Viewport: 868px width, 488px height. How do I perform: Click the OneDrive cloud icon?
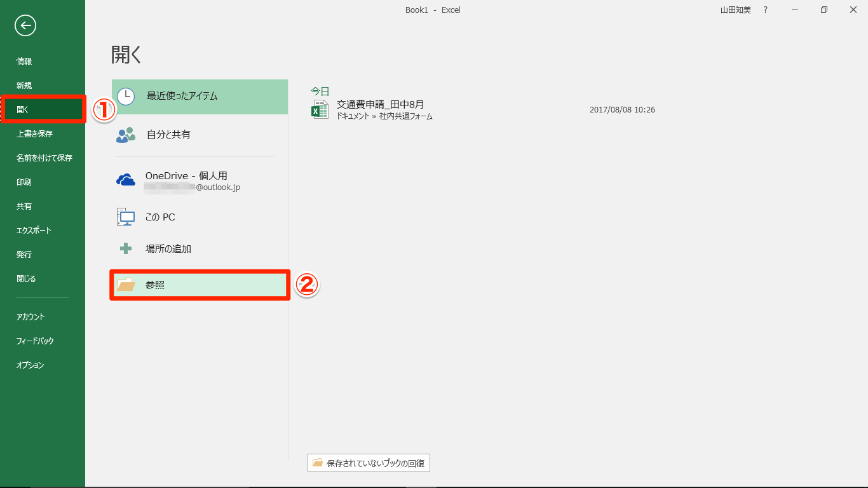click(126, 180)
